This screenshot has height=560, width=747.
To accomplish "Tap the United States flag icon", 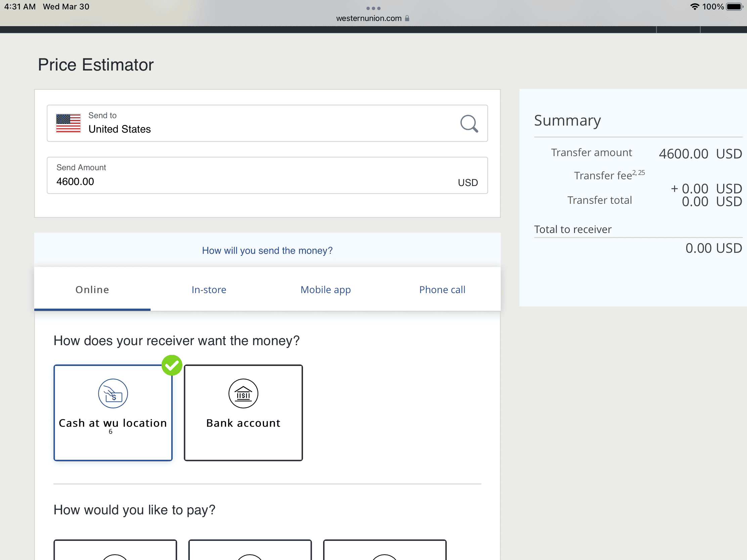I will pos(68,123).
